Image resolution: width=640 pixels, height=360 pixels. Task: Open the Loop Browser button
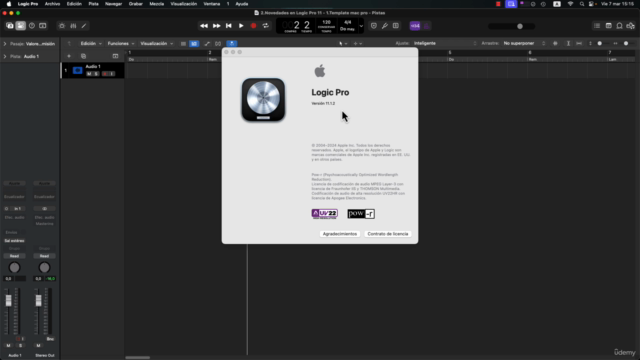click(x=620, y=26)
